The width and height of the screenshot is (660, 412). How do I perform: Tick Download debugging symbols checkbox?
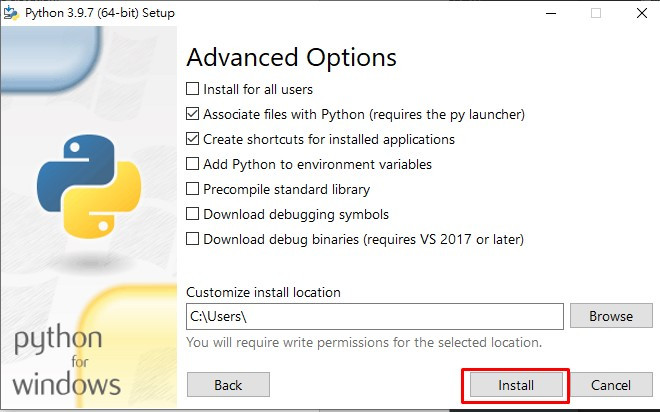coord(192,214)
